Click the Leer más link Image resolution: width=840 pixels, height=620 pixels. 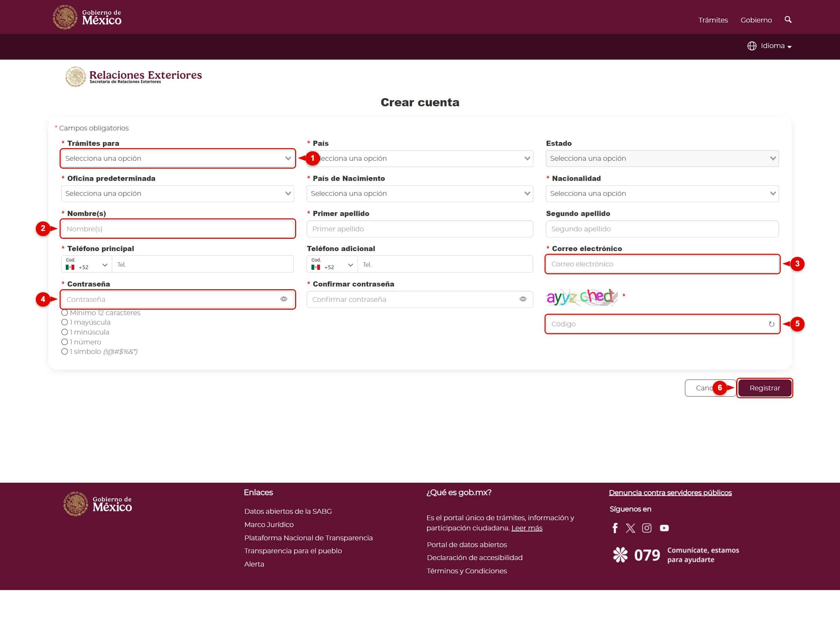pyautogui.click(x=526, y=528)
